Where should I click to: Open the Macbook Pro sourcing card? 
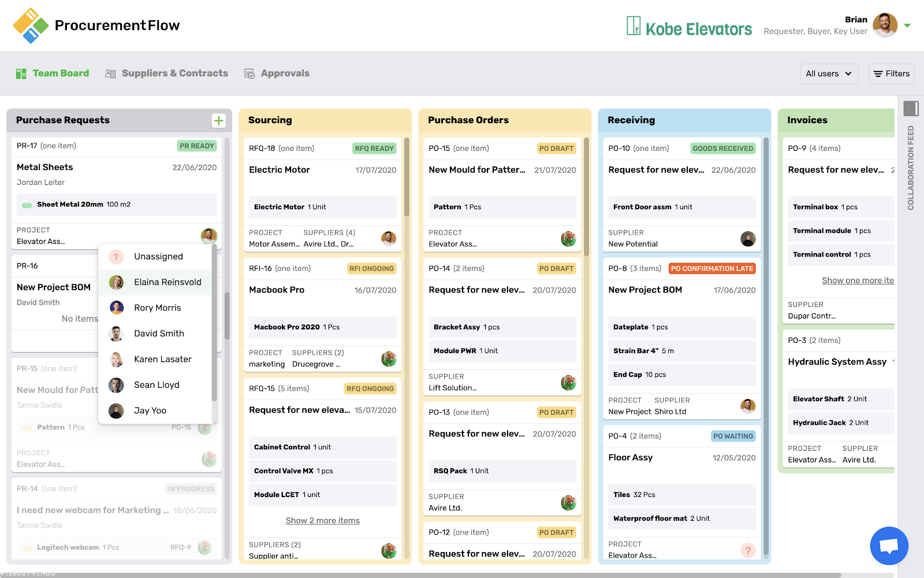click(277, 290)
